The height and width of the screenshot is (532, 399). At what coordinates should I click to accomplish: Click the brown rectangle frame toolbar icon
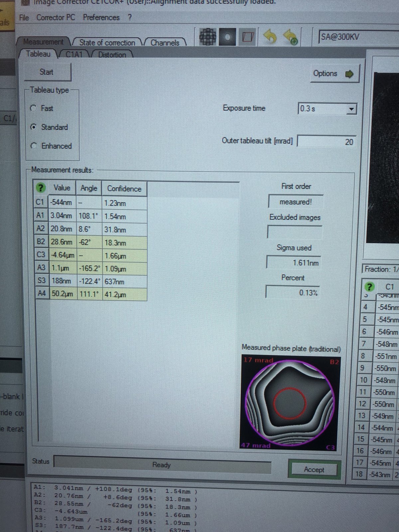(247, 37)
